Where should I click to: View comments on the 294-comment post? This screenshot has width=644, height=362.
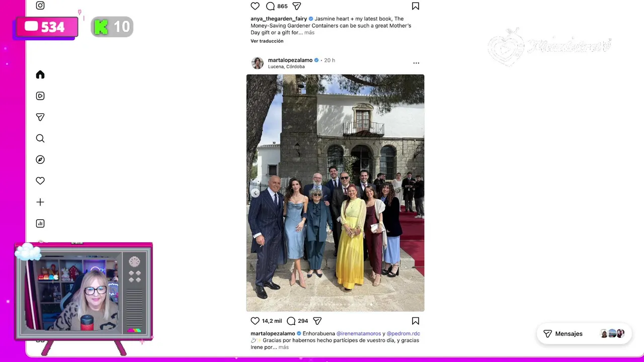click(291, 321)
